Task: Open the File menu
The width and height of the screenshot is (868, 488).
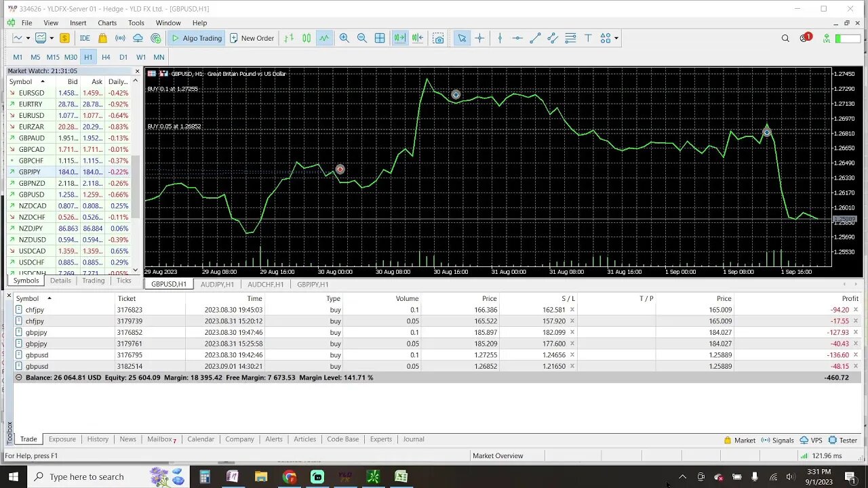Action: 26,23
